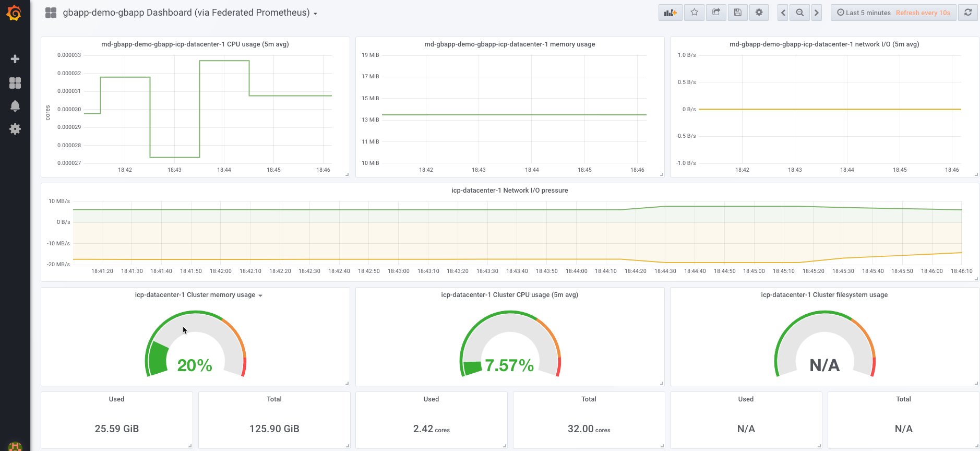Shift time range forward
The image size is (980, 451).
(817, 13)
